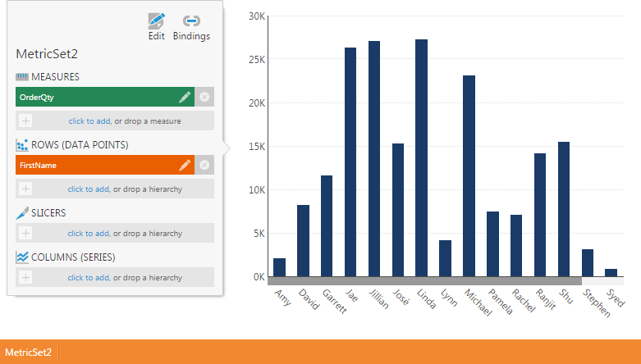Remove the OrderQty measure
The image size is (641, 364).
coord(204,98)
